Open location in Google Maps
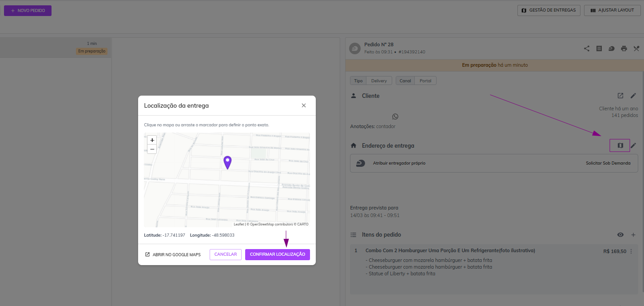The image size is (644, 306). pos(173,254)
